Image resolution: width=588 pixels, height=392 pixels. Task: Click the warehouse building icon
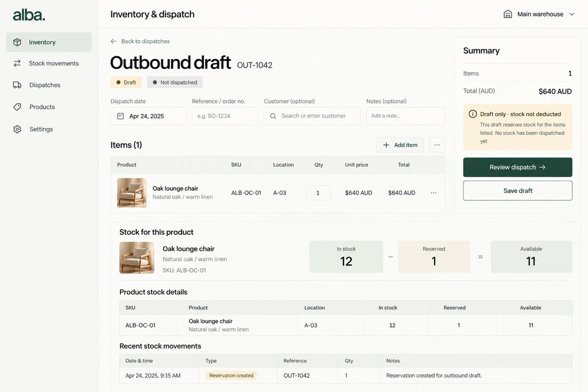click(508, 14)
